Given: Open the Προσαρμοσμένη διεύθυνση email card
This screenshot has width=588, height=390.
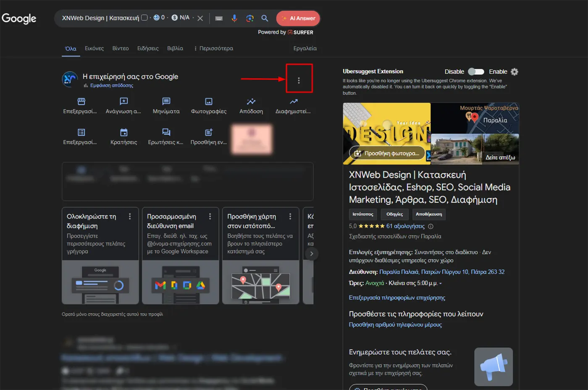Looking at the screenshot, I should (181, 255).
